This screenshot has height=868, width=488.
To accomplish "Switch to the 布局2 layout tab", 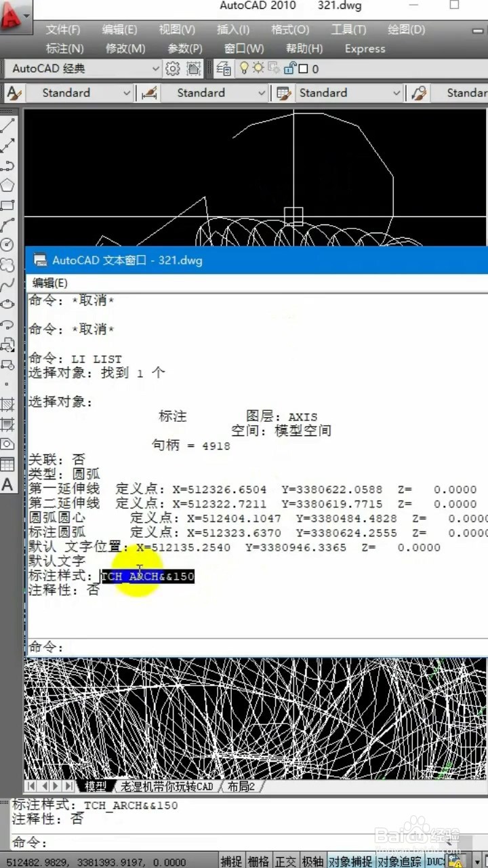I will pos(241,787).
